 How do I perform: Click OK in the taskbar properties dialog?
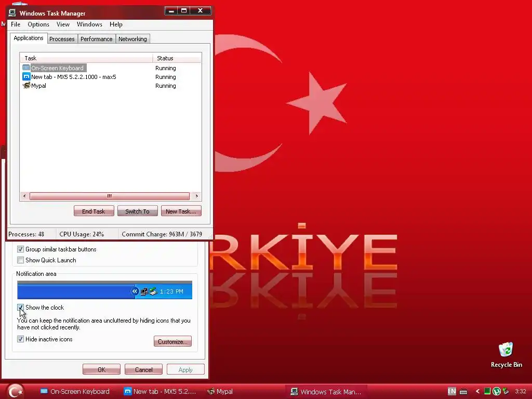tap(101, 369)
